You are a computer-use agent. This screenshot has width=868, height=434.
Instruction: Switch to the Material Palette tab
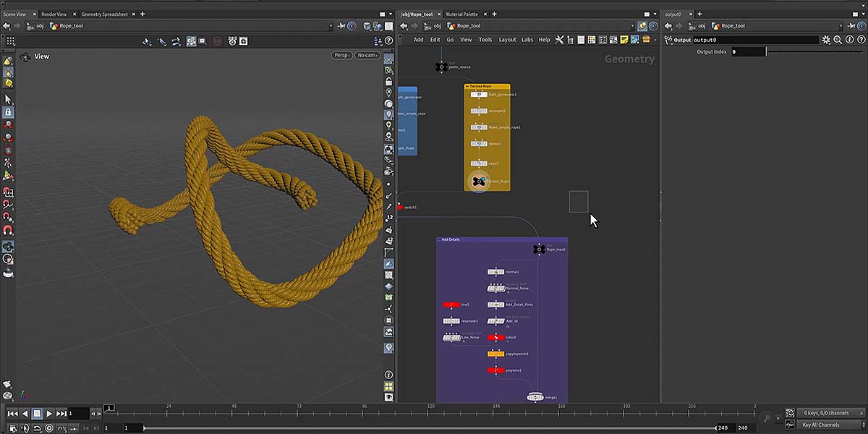(x=461, y=14)
